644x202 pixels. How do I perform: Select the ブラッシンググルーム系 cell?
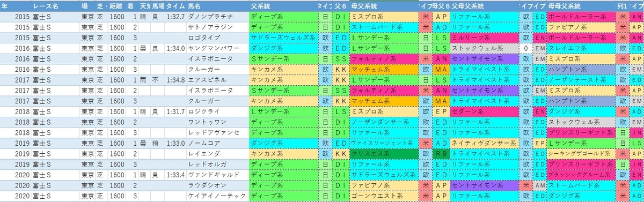click(582, 174)
